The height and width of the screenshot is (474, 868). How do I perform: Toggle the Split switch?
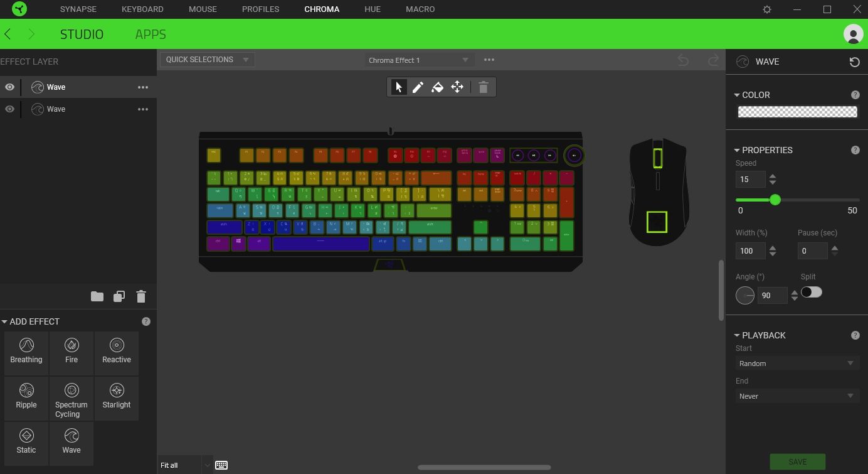(812, 292)
